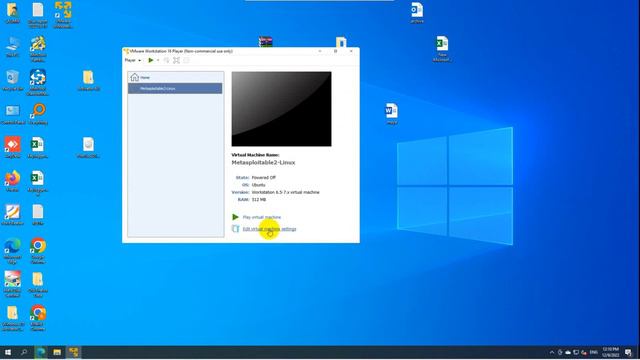Open the Player menu in VMware
This screenshot has width=640, height=360.
(133, 60)
